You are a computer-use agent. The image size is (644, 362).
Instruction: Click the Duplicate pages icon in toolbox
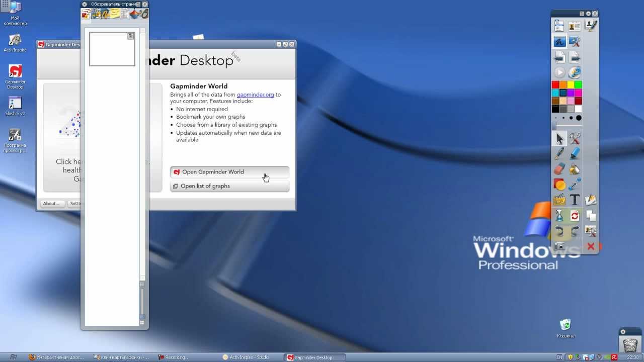(591, 216)
